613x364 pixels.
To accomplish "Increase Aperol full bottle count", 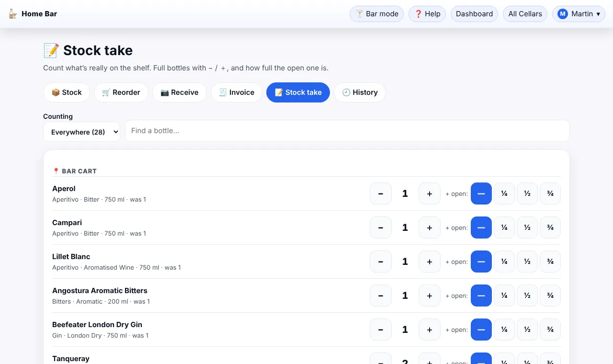I will pos(430,193).
